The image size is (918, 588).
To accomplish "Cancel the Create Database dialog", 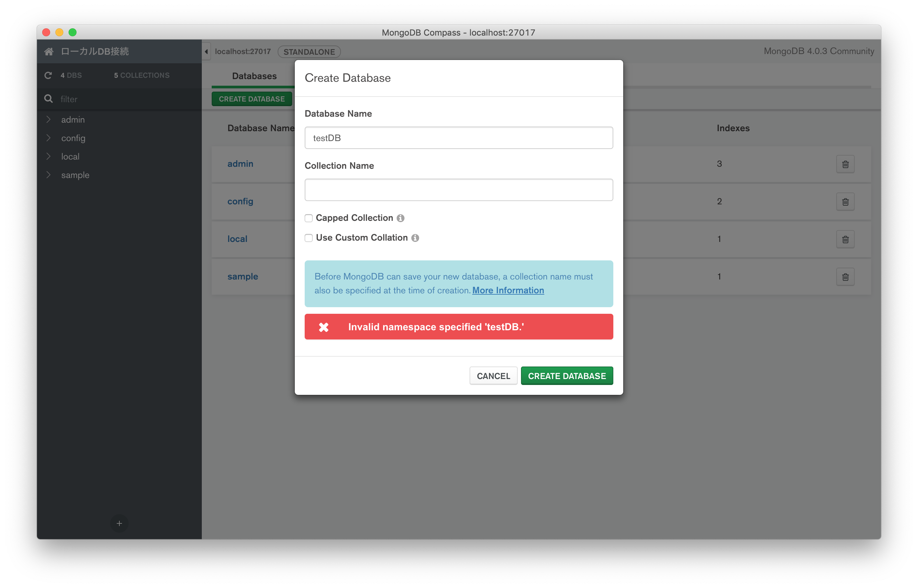I will click(493, 376).
